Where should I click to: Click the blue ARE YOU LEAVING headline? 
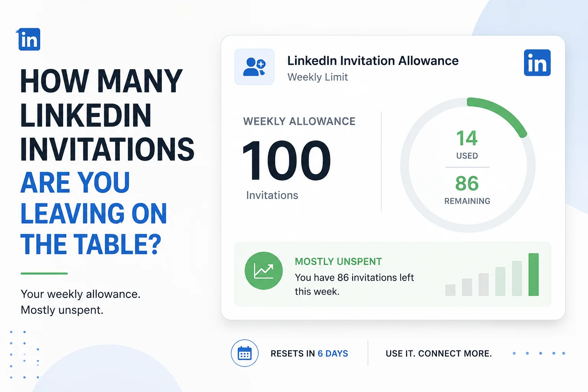pyautogui.click(x=94, y=213)
